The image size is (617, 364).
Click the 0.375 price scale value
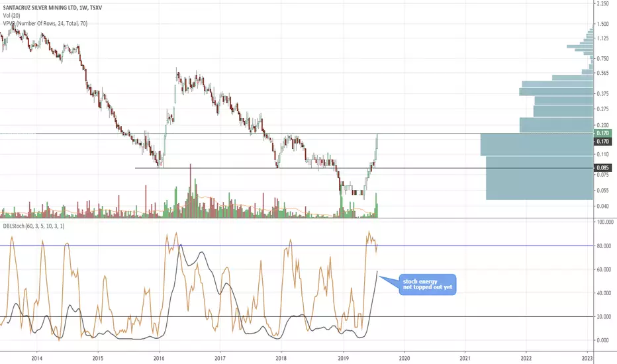(x=603, y=94)
